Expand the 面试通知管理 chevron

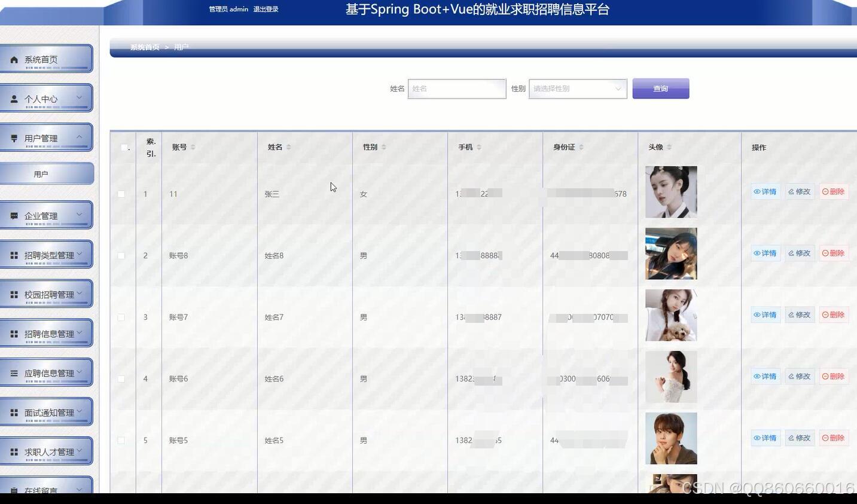click(x=79, y=411)
